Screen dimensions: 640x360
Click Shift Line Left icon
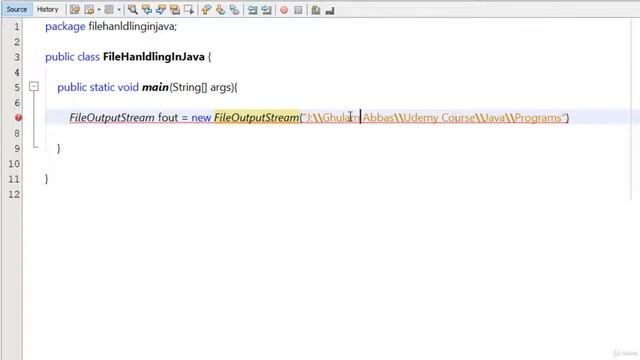point(252,10)
